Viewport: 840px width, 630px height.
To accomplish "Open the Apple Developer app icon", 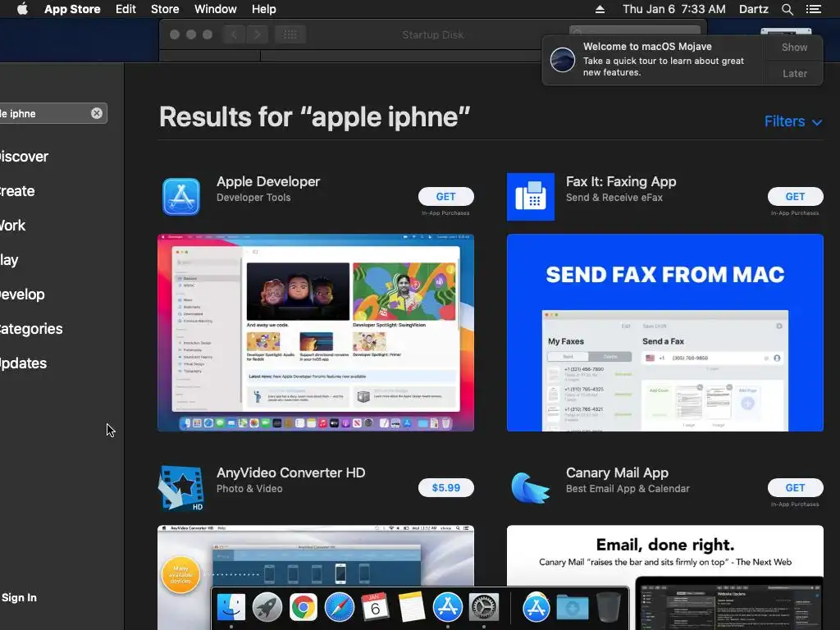I will [x=181, y=197].
